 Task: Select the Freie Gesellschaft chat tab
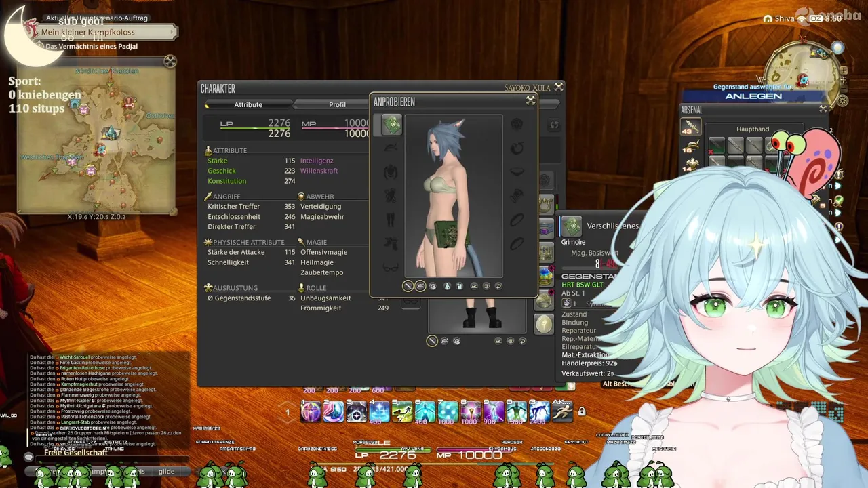coord(76,453)
